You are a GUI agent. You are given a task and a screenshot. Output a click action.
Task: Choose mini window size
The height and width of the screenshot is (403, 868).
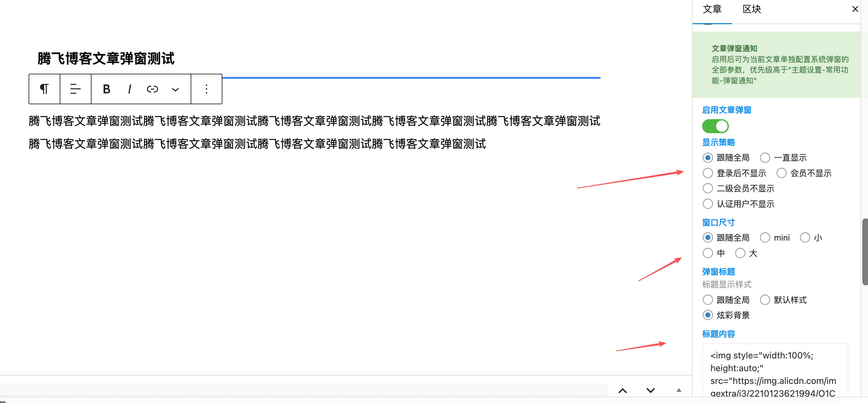pyautogui.click(x=765, y=237)
